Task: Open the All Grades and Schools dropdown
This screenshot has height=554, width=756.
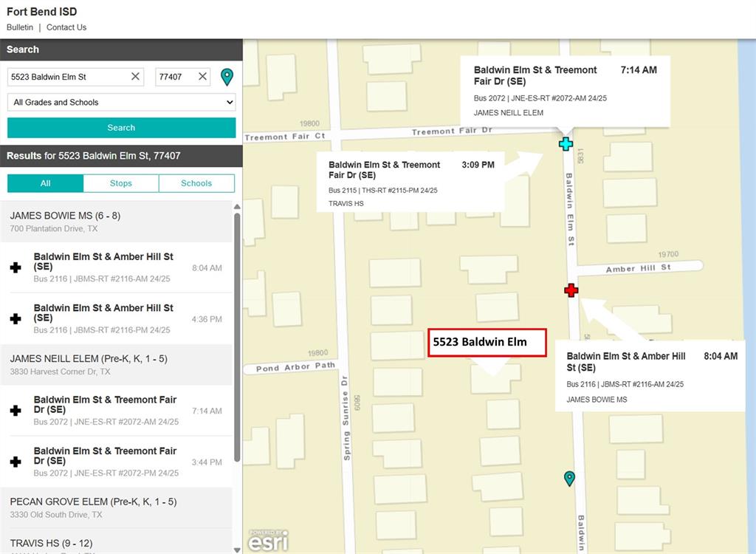Action: click(x=121, y=102)
